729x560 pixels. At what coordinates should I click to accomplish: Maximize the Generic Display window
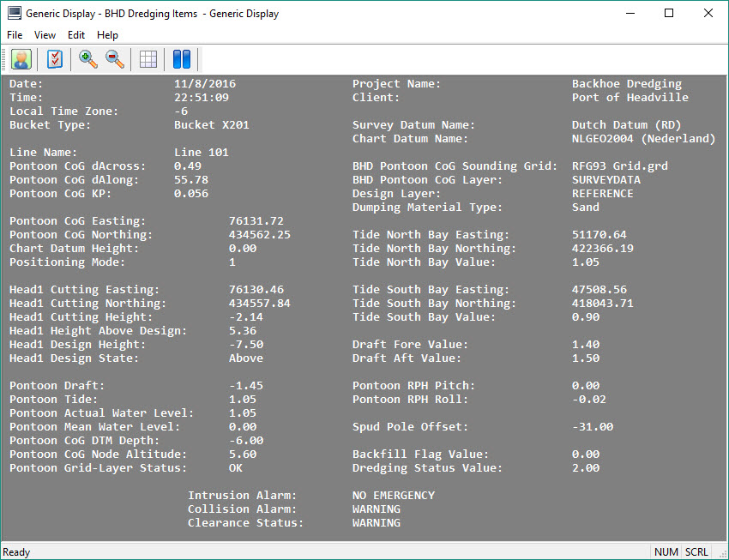coord(669,14)
